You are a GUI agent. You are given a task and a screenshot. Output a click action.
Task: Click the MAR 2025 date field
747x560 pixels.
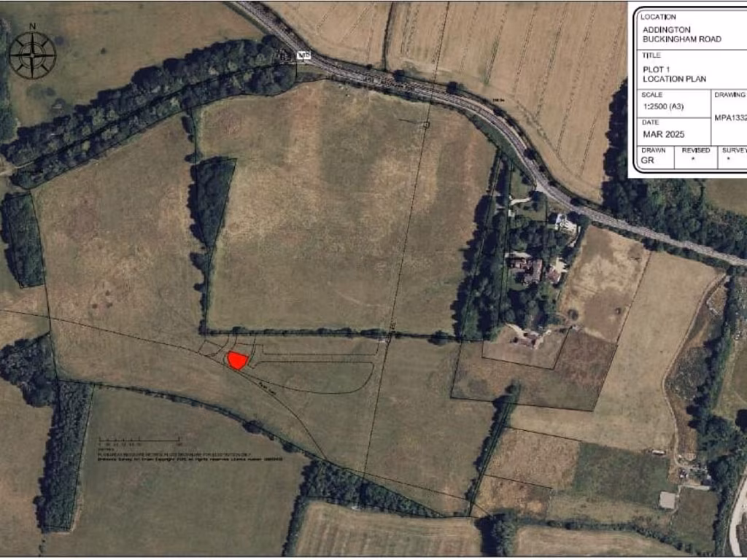[x=663, y=134]
